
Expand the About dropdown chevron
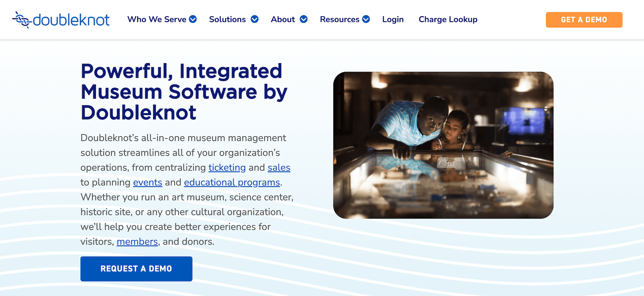click(304, 19)
